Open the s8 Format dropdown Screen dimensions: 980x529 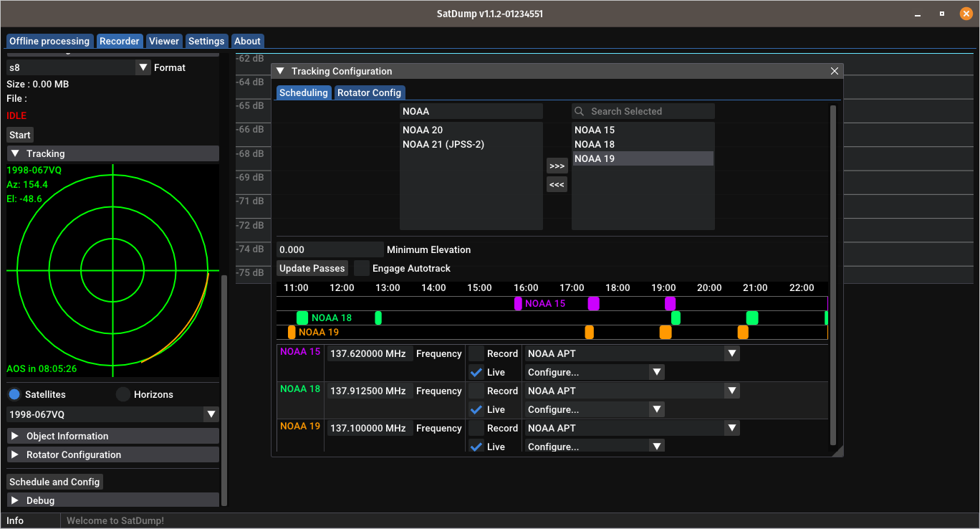(x=77, y=67)
